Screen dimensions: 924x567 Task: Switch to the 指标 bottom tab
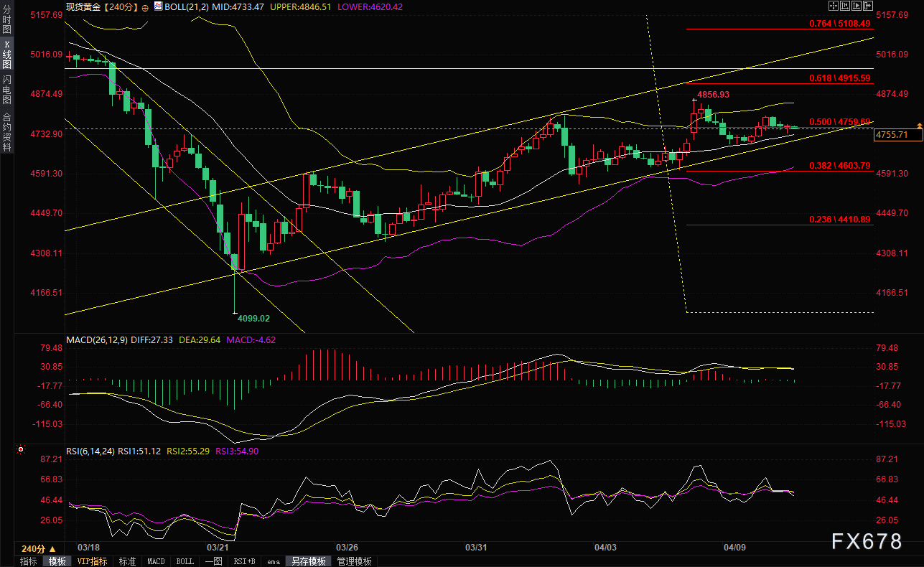[x=28, y=561]
